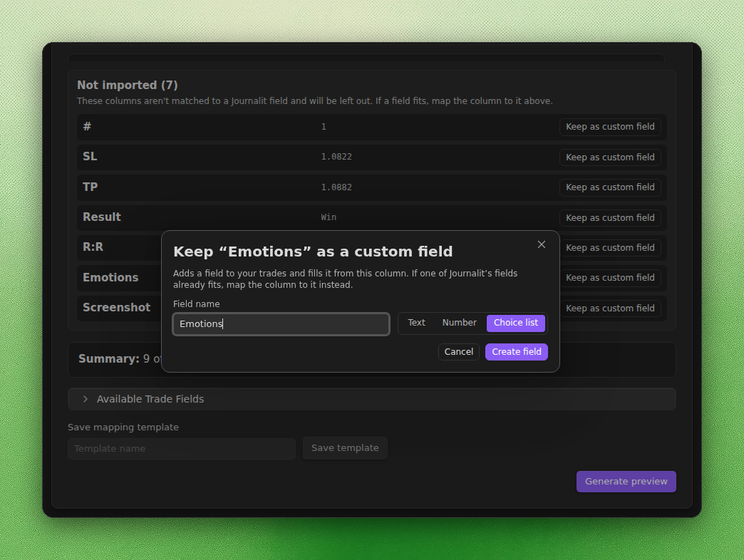Click the SL sample value 1.0822
The image size is (744, 560).
336,157
